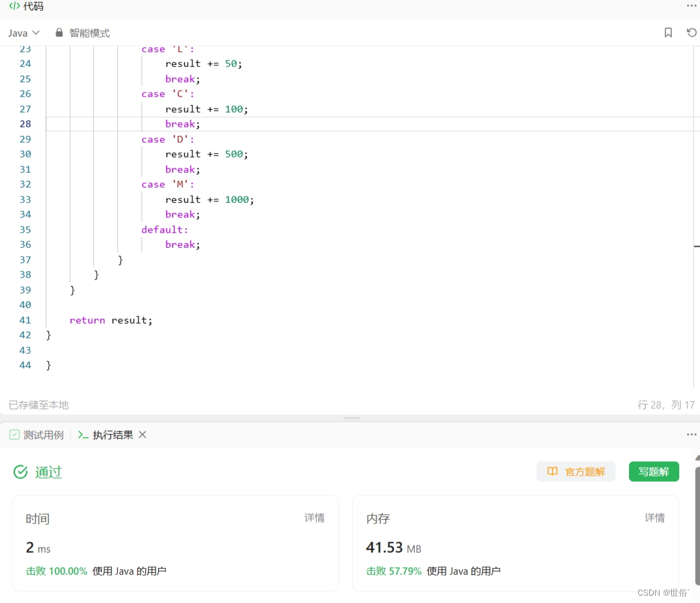Open the Java language dropdown
The height and width of the screenshot is (603, 700).
(23, 33)
